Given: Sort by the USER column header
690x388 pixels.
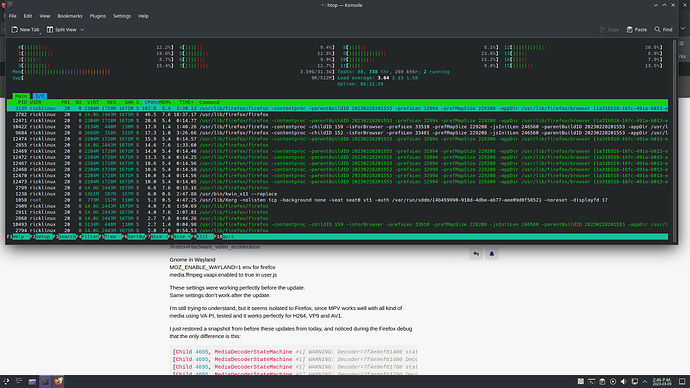Looking at the screenshot, I should tap(36, 102).
